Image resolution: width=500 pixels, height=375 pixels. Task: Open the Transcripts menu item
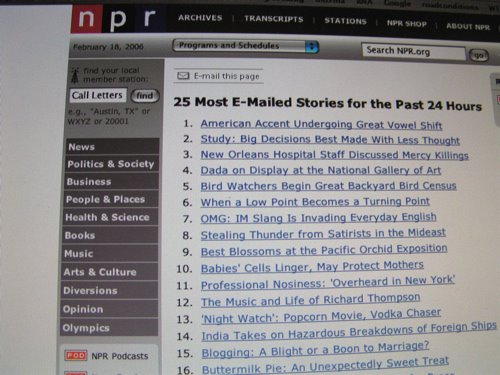tap(273, 19)
